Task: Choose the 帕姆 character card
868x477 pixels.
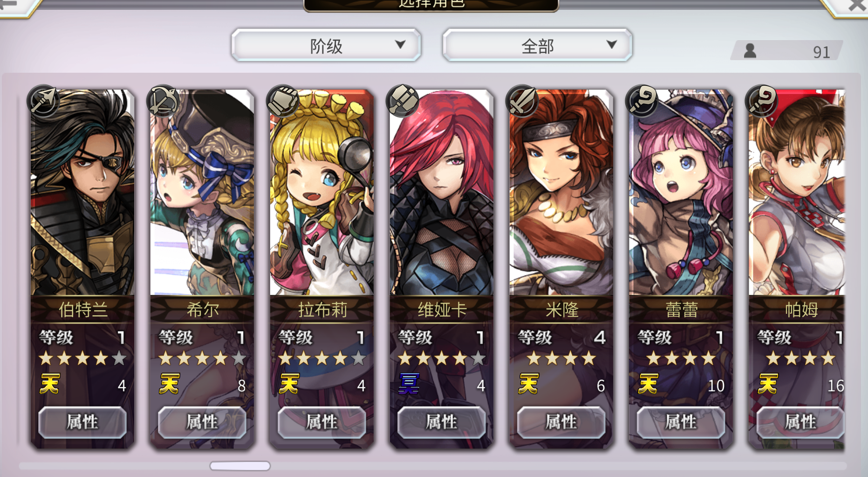Action: (797, 269)
